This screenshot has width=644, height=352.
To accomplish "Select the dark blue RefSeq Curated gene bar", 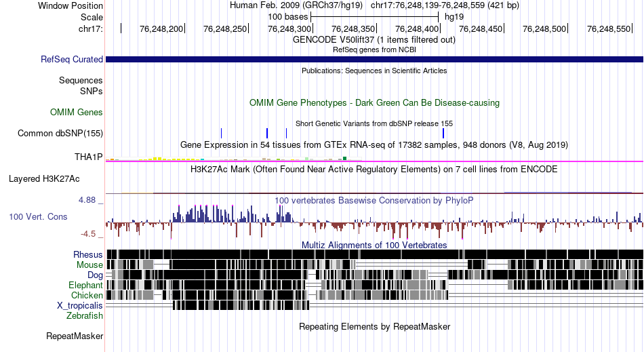I will [374, 60].
